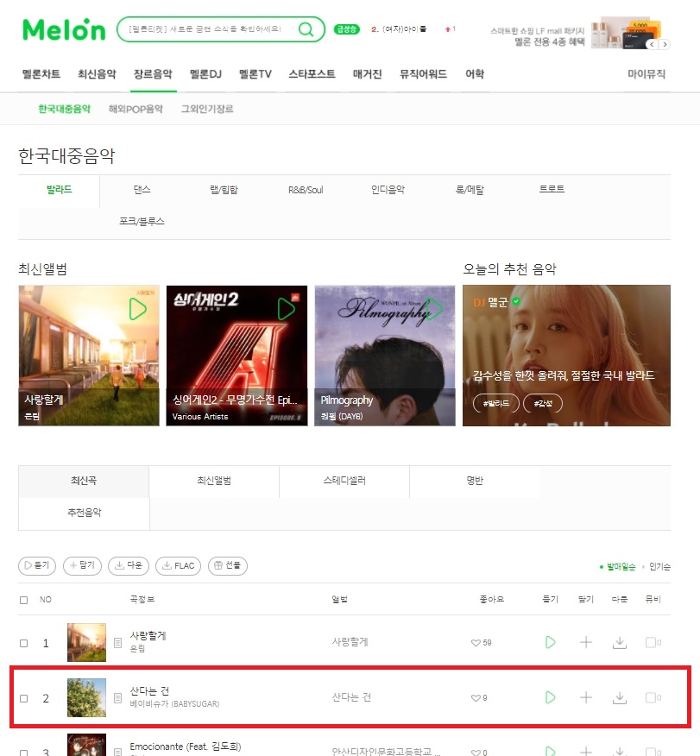Open music video icon for song 1
The height and width of the screenshot is (756, 700).
point(653,642)
